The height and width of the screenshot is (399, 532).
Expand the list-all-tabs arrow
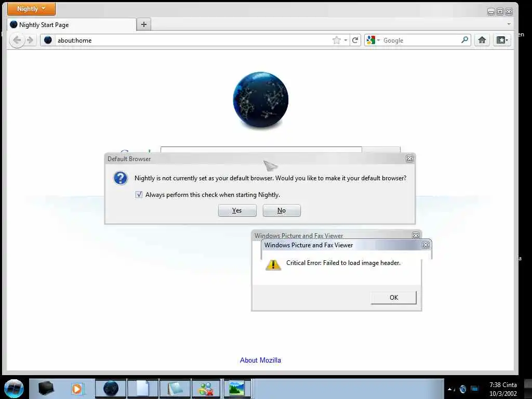click(x=509, y=24)
